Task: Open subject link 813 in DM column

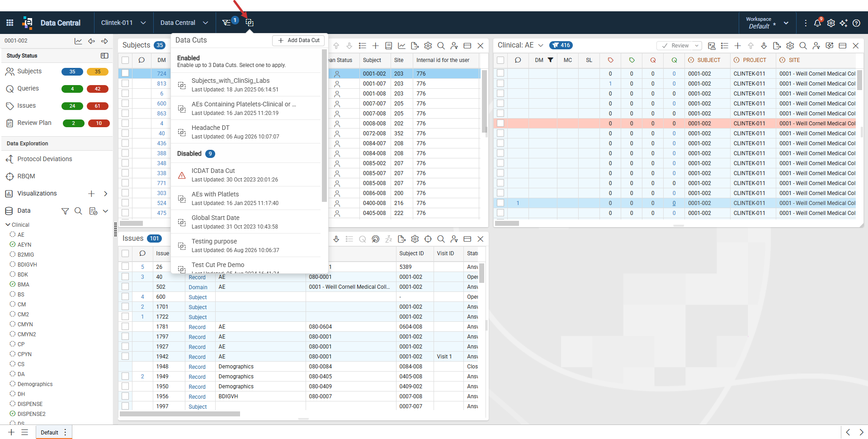Action: [161, 83]
